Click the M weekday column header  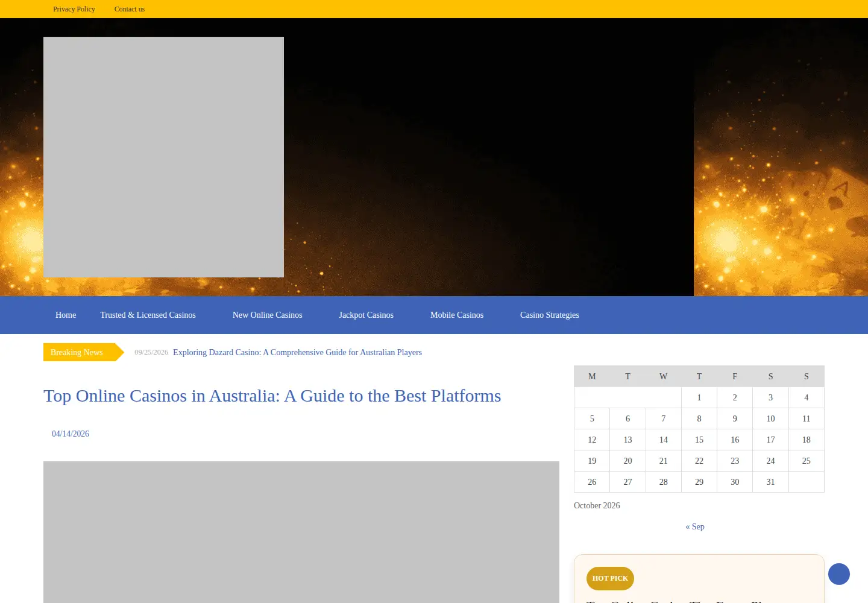point(592,376)
